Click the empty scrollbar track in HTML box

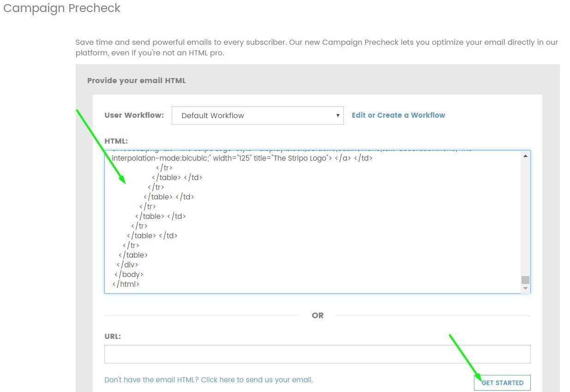(525, 217)
